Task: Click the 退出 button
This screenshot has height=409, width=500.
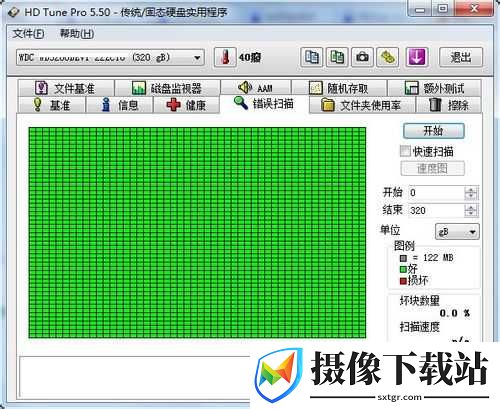Action: (x=461, y=57)
